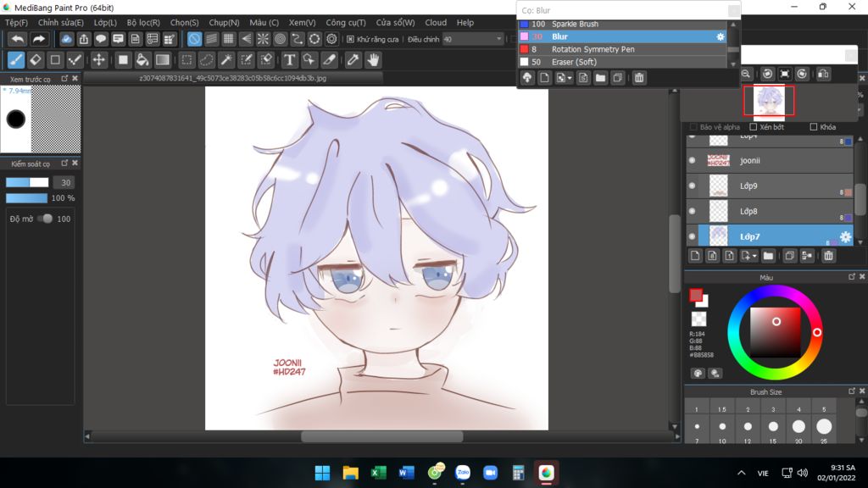Toggle the Độ mờ switch
This screenshot has height=488, width=868.
46,219
